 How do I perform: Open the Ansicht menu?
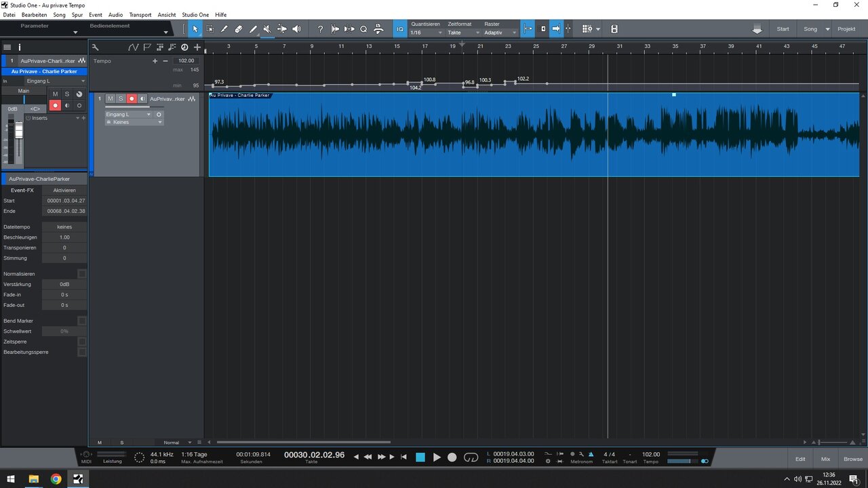point(166,14)
